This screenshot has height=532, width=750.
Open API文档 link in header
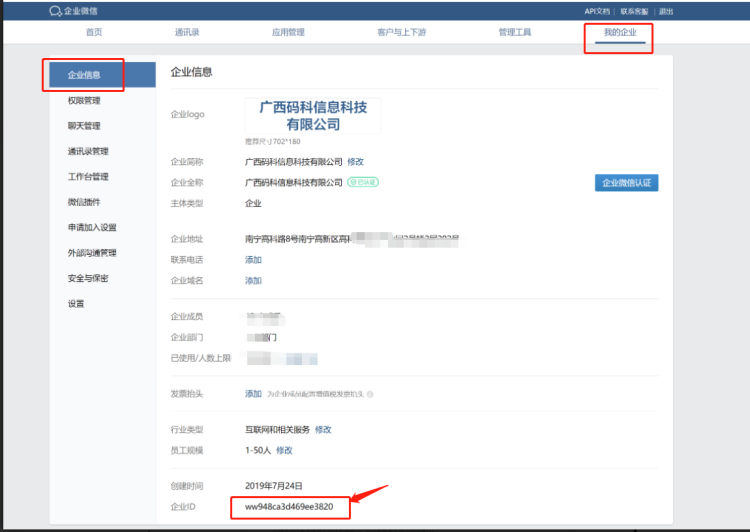[x=597, y=11]
